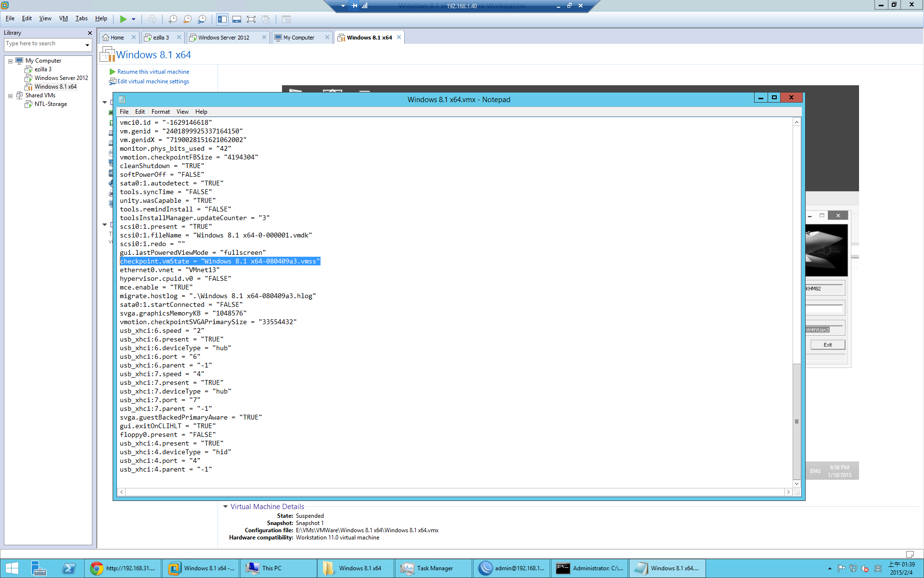The image size is (924, 578).
Task: Open Notepad Format menu
Action: click(161, 112)
